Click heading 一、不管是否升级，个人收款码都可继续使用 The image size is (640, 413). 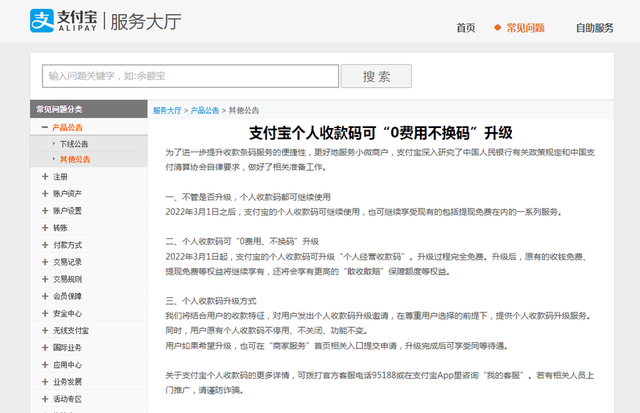click(248, 197)
